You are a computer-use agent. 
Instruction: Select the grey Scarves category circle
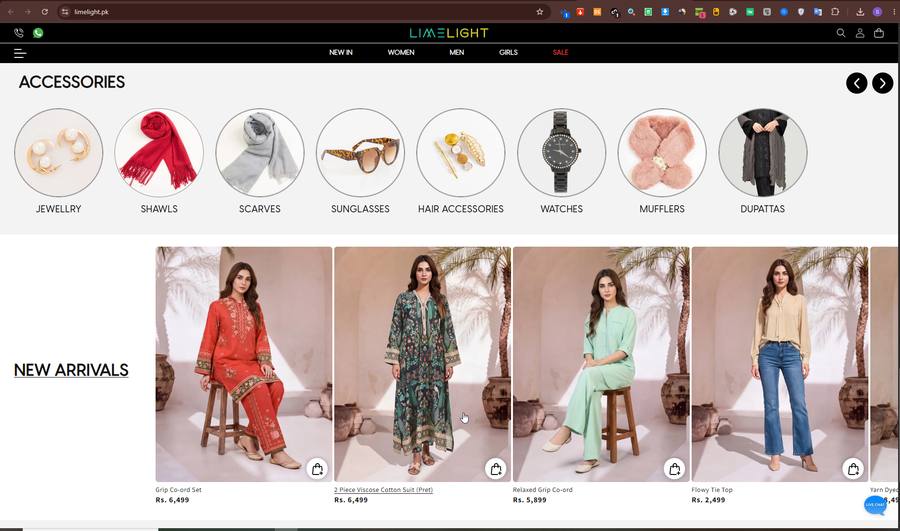260,153
